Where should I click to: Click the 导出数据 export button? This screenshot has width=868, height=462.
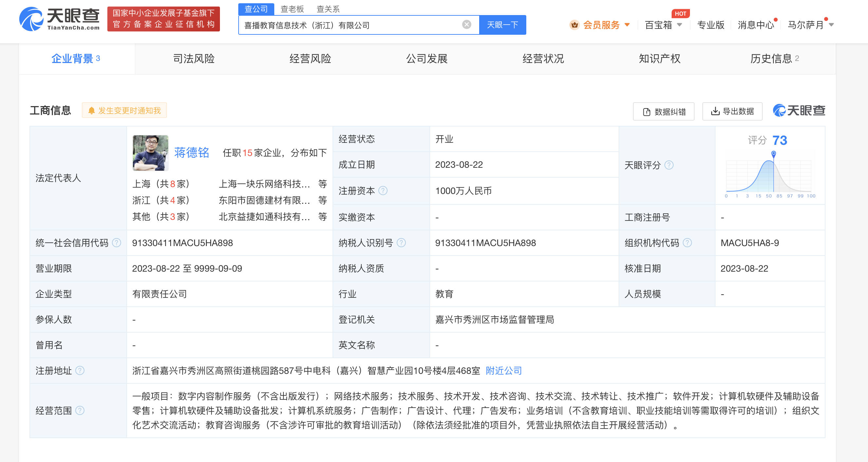tap(732, 111)
